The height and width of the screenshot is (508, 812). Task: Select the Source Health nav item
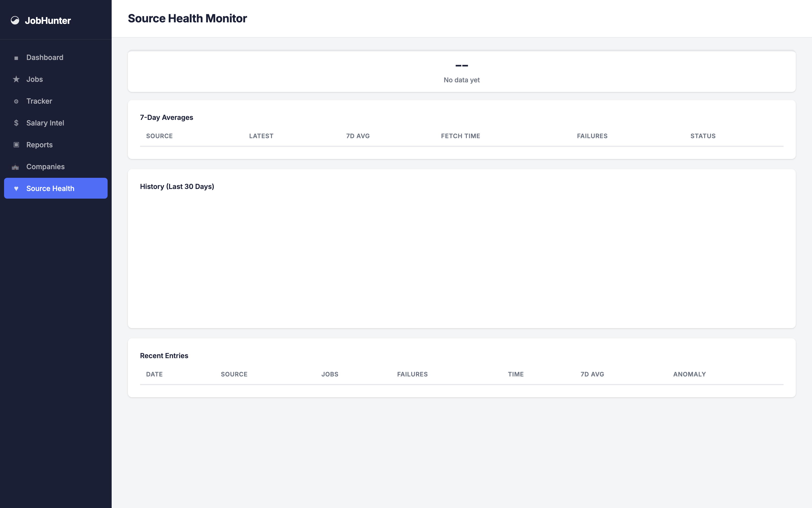click(x=56, y=188)
